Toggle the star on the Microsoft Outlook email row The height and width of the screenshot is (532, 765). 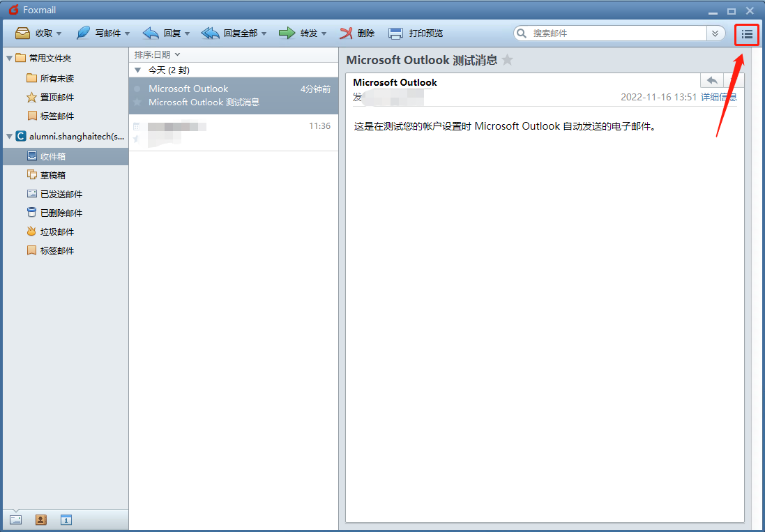point(137,102)
